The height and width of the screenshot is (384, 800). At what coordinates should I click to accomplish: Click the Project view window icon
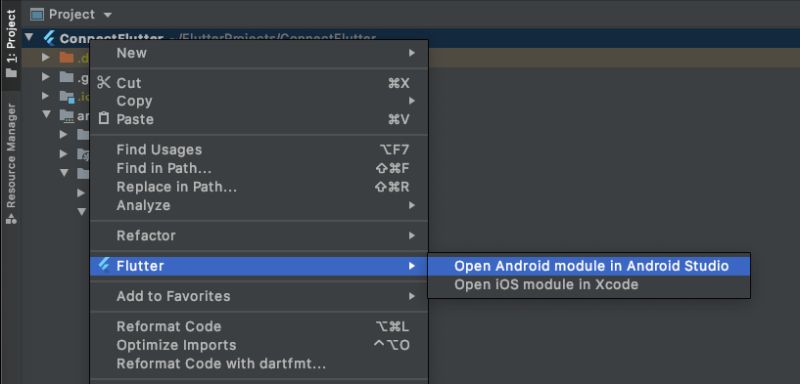[37, 14]
